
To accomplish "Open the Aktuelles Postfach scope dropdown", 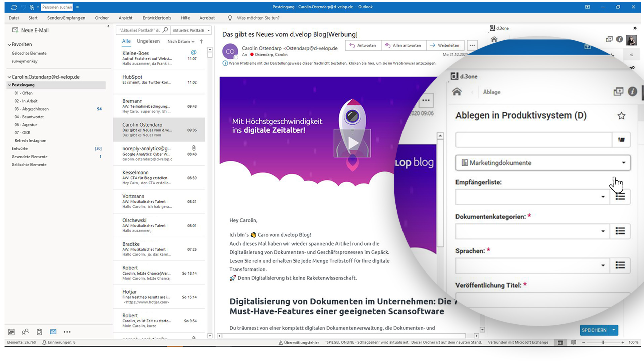I will click(x=191, y=30).
